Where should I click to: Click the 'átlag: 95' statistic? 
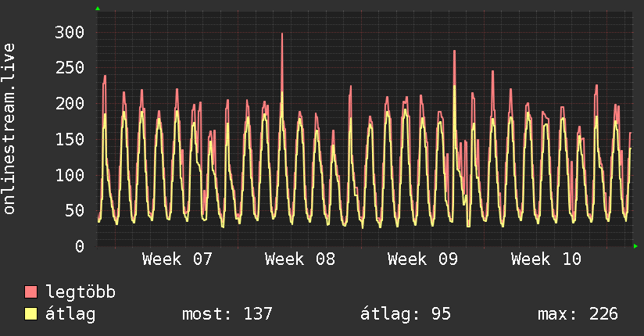click(405, 314)
